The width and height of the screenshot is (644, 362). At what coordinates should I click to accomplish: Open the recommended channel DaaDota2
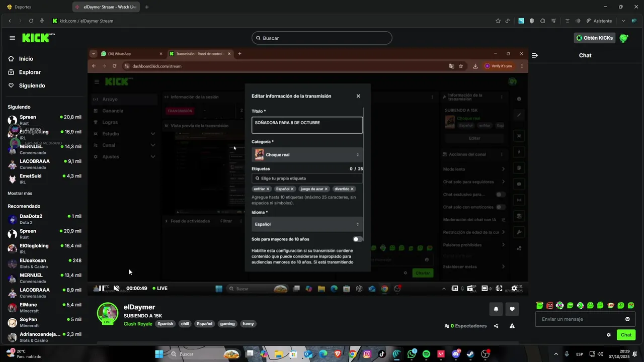[x=44, y=219]
